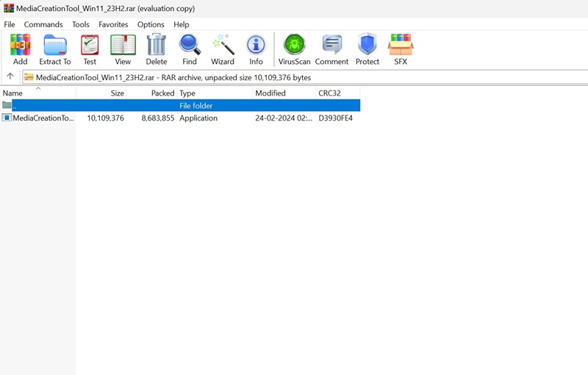Open the File menu
Screen dimensions: 588x375
[10, 24]
